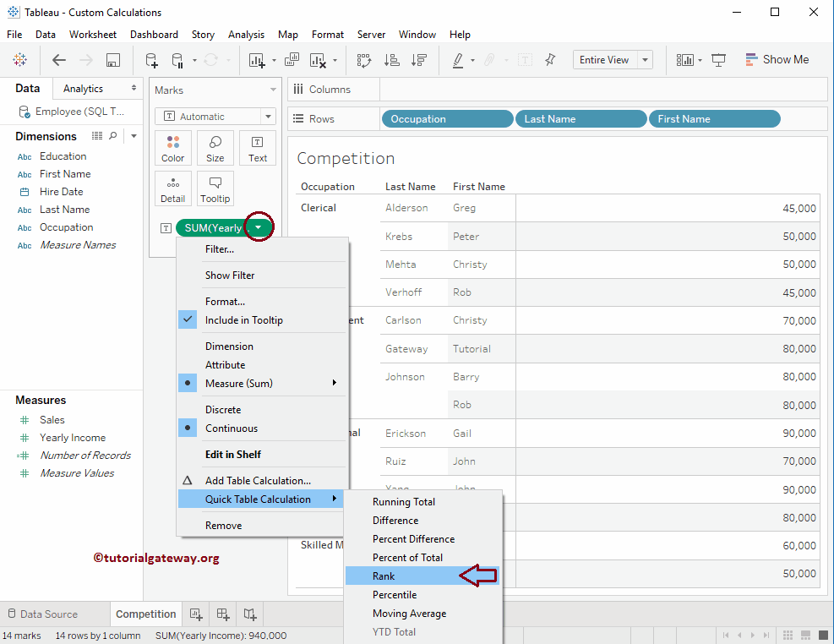Enable Presentation Mode from the toolbar
Image resolution: width=834 pixels, height=644 pixels.
(718, 60)
